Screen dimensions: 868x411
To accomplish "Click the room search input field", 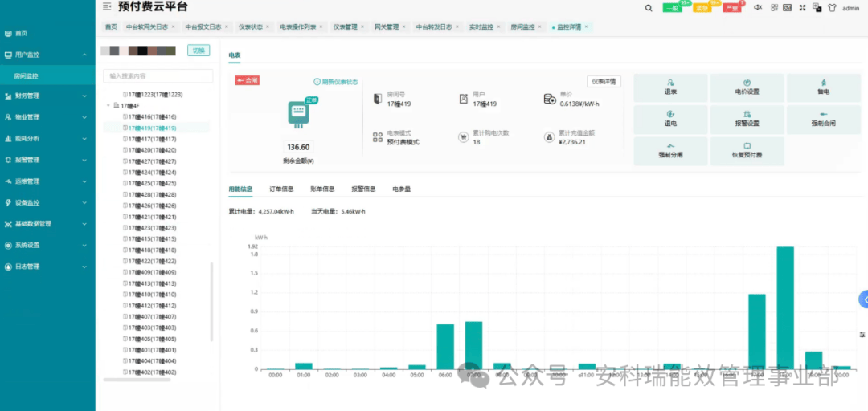I will click(158, 75).
